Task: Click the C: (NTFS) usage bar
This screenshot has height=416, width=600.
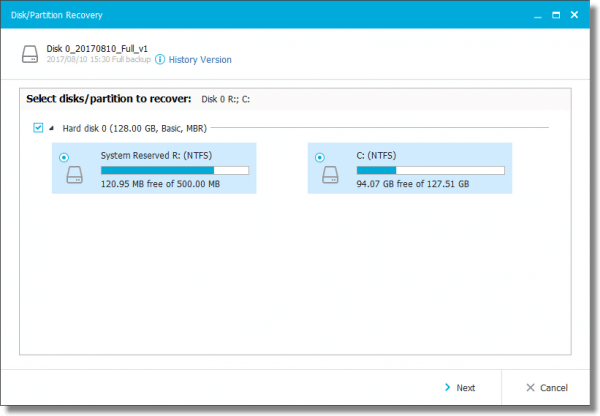Action: (430, 170)
